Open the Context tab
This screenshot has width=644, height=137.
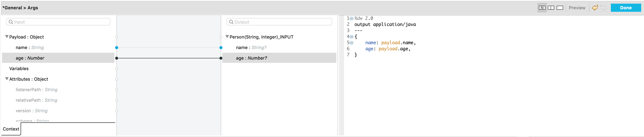[11, 129]
